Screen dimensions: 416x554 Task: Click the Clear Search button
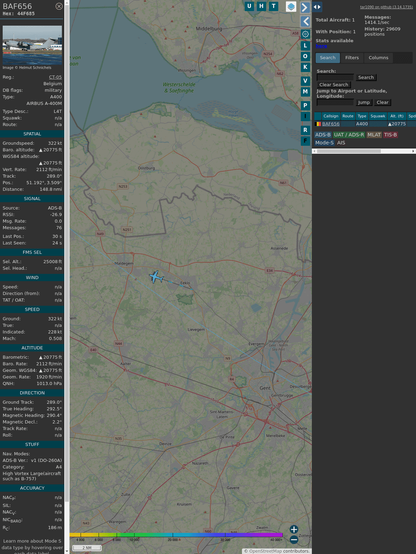pyautogui.click(x=334, y=85)
